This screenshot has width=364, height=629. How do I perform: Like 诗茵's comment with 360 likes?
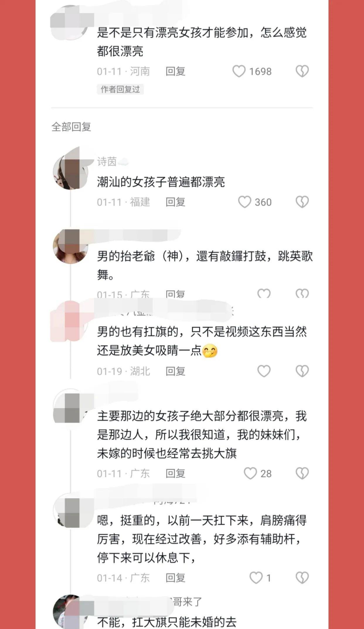point(244,202)
